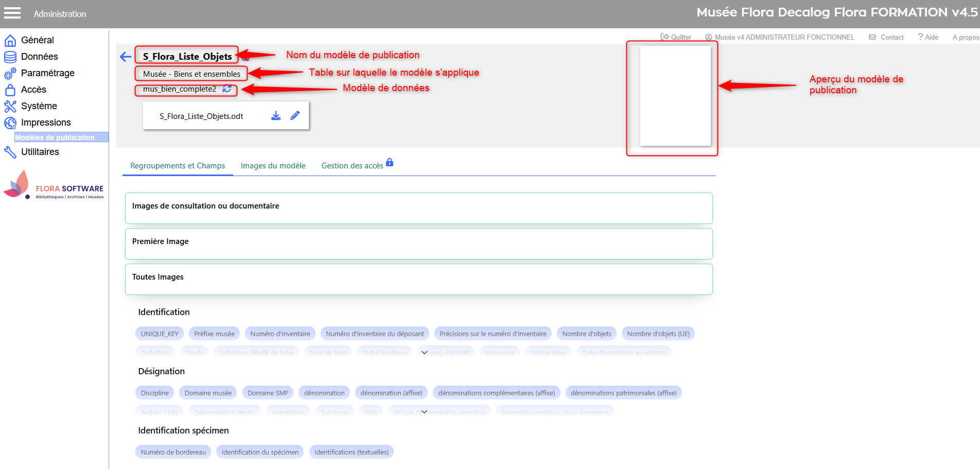The width and height of the screenshot is (980, 469).
Task: Click the Système tools icon
Action: (10, 106)
